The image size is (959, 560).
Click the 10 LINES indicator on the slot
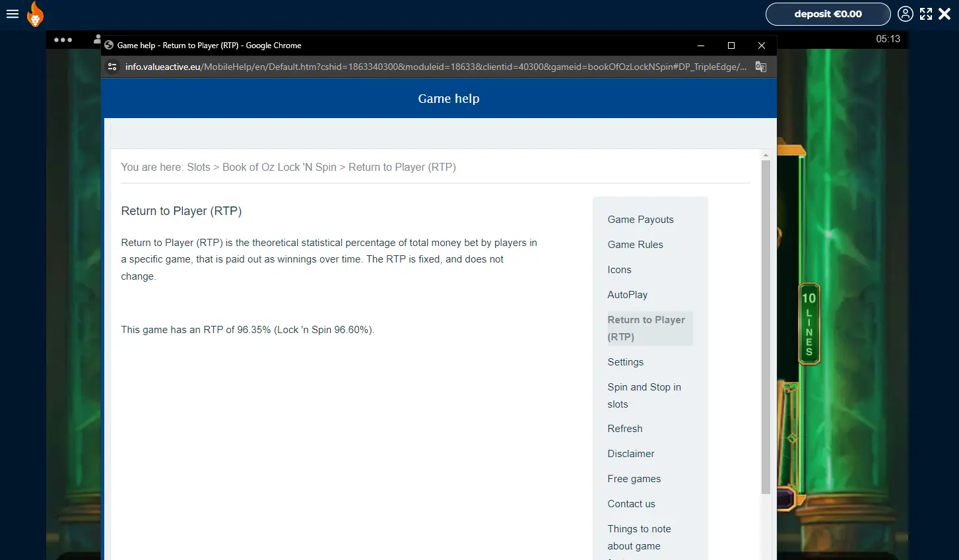tap(809, 325)
